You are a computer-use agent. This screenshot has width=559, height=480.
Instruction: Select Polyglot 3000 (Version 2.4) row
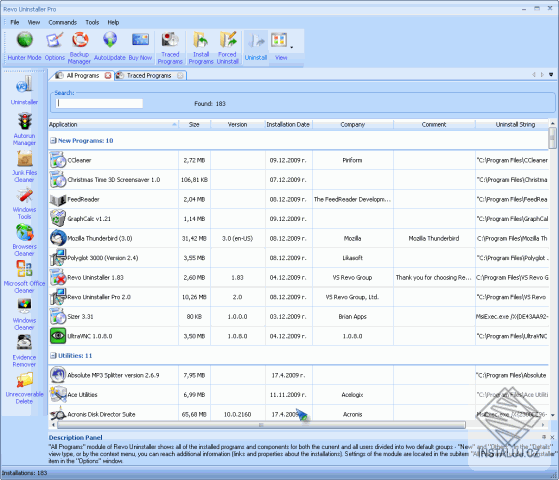[x=298, y=258]
